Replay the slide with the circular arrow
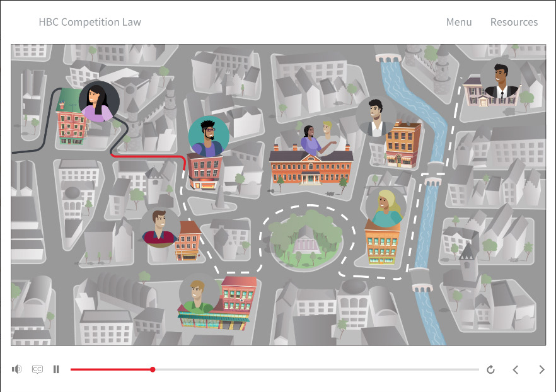556x392 pixels. tap(490, 370)
